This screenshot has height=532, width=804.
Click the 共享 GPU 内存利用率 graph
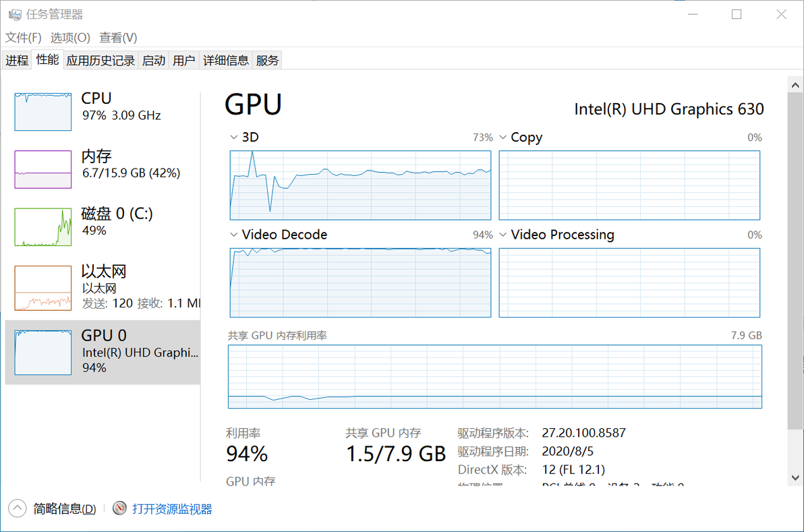494,376
